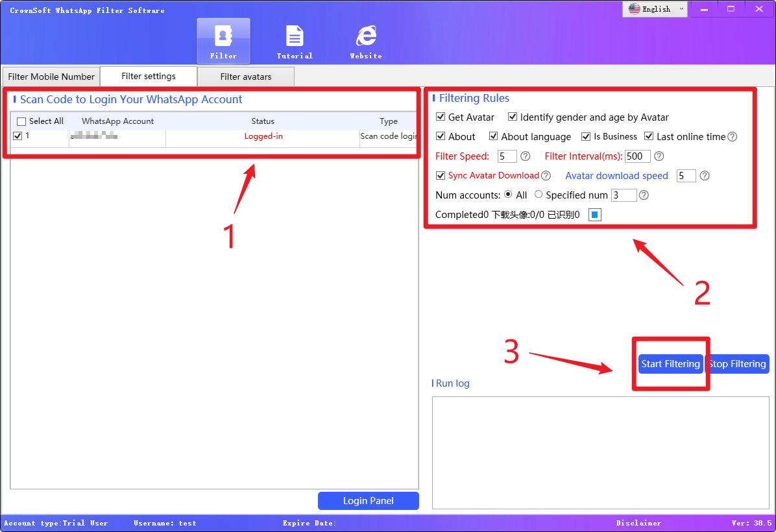Click the Avatar download speed input field
This screenshot has width=776, height=532.
click(686, 176)
